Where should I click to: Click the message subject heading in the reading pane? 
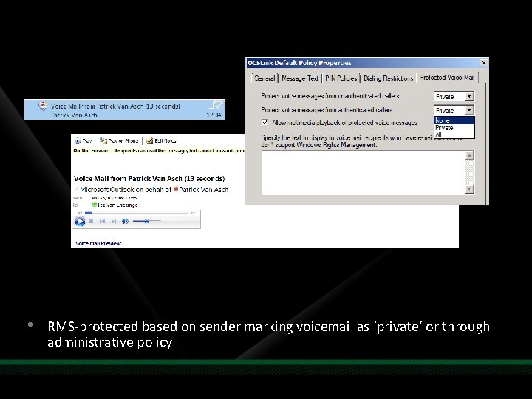point(149,179)
